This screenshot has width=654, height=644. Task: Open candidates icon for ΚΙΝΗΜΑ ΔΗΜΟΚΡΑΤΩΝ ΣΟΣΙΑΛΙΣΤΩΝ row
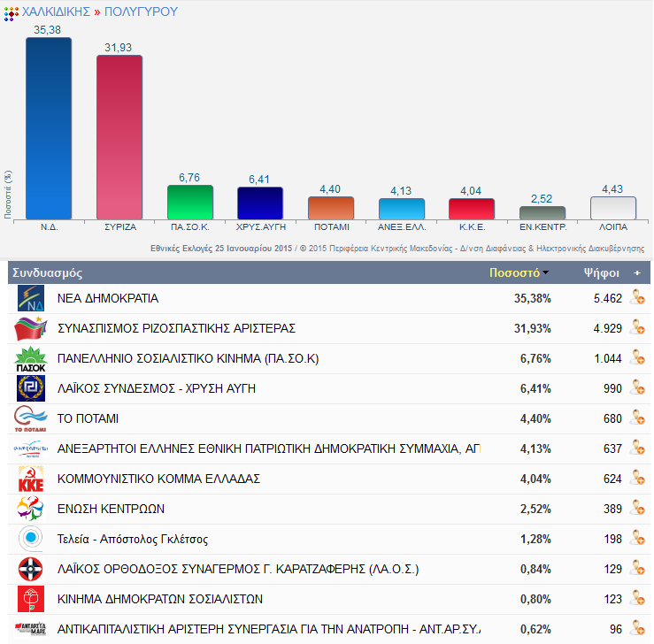pyautogui.click(x=638, y=598)
